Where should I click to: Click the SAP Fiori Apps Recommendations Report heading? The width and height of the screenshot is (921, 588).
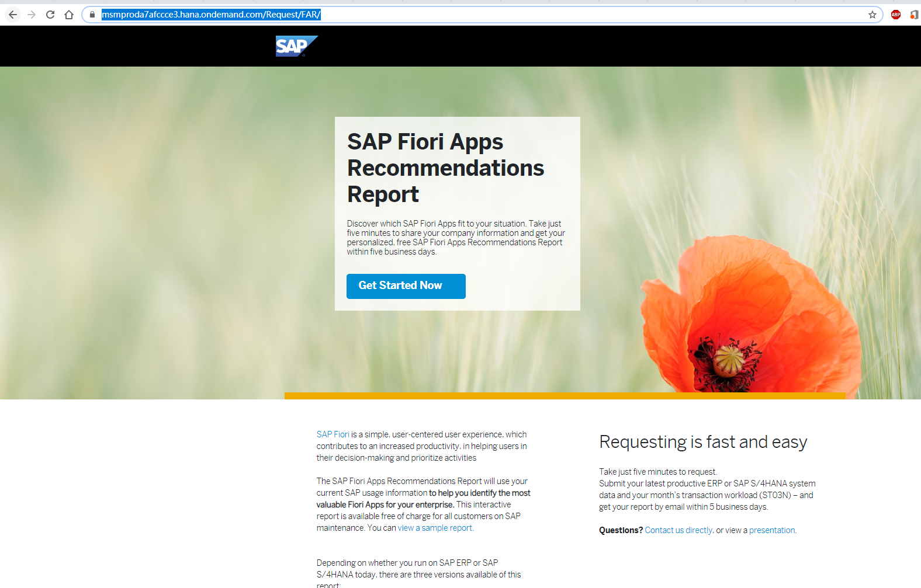point(445,168)
